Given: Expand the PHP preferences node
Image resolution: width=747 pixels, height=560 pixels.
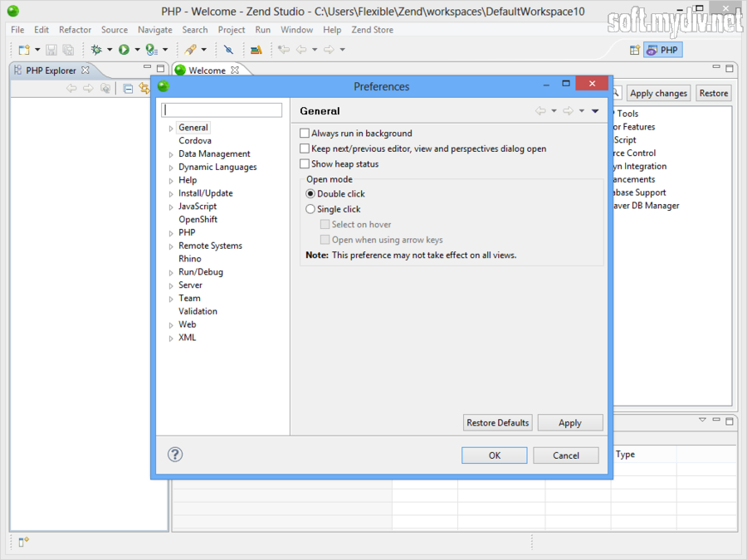Looking at the screenshot, I should click(170, 233).
